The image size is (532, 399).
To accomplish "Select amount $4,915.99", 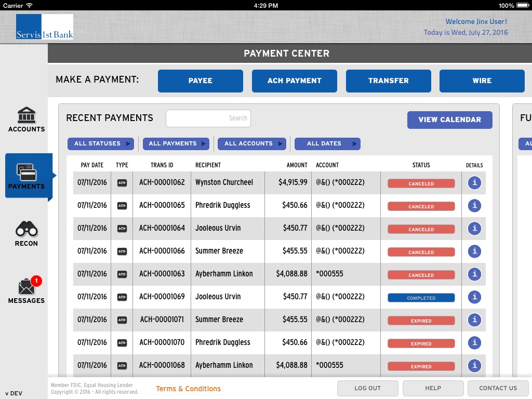I will 293,182.
